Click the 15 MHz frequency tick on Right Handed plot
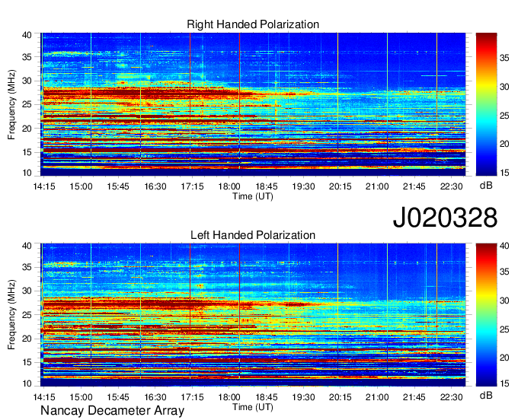The height and width of the screenshot is (420, 518). (27, 152)
